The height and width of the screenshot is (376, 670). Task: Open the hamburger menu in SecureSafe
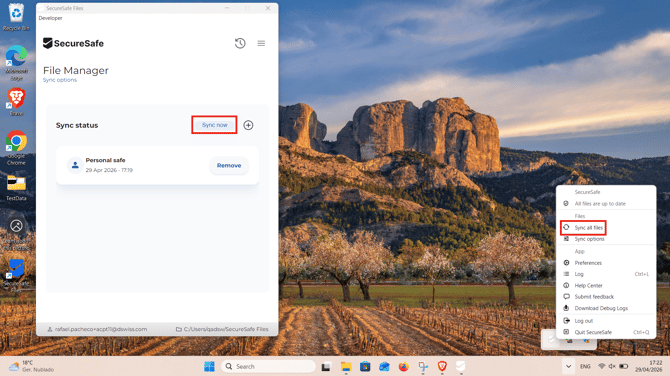click(261, 43)
